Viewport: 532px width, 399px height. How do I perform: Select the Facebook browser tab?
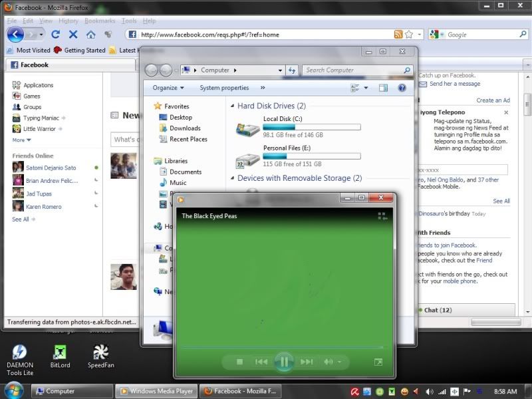70,65
